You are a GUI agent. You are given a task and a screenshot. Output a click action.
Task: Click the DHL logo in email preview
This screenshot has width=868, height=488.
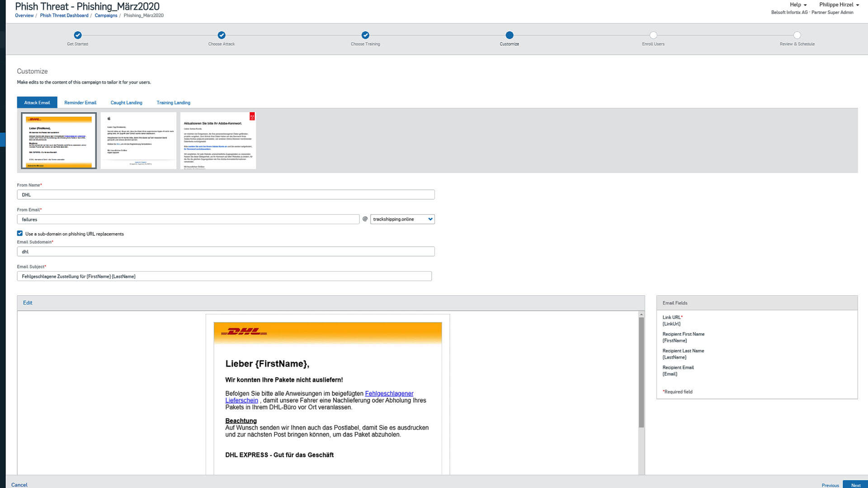(x=244, y=332)
